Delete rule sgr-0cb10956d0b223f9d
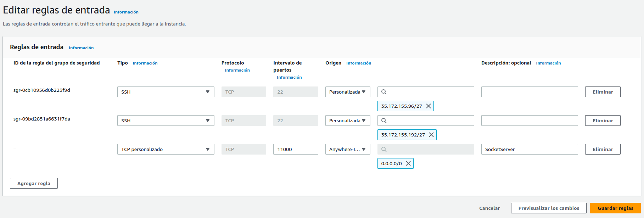644x218 pixels. pos(603,92)
